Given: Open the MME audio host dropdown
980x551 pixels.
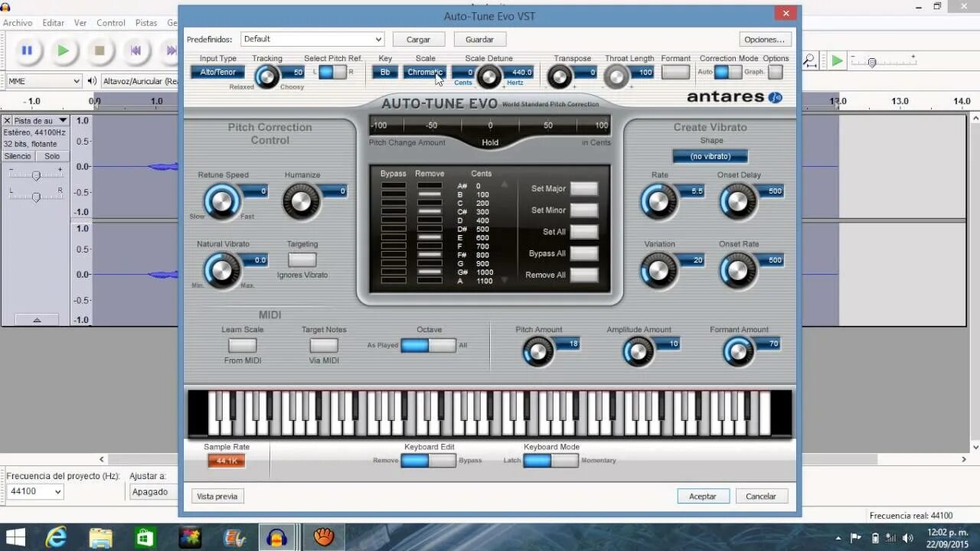Looking at the screenshot, I should 43,81.
